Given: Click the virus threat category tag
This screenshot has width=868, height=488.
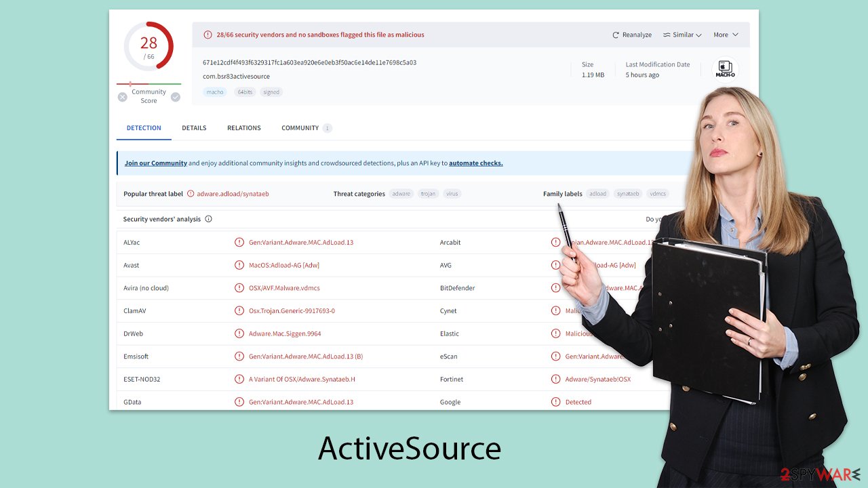Looking at the screenshot, I should tap(452, 194).
